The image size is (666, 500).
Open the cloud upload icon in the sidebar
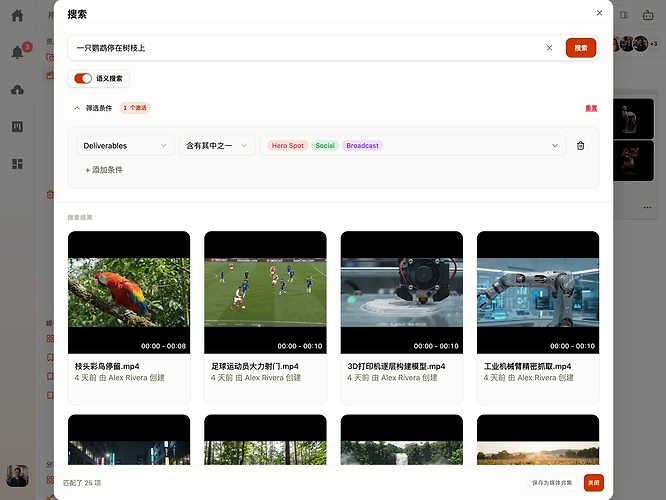17,90
